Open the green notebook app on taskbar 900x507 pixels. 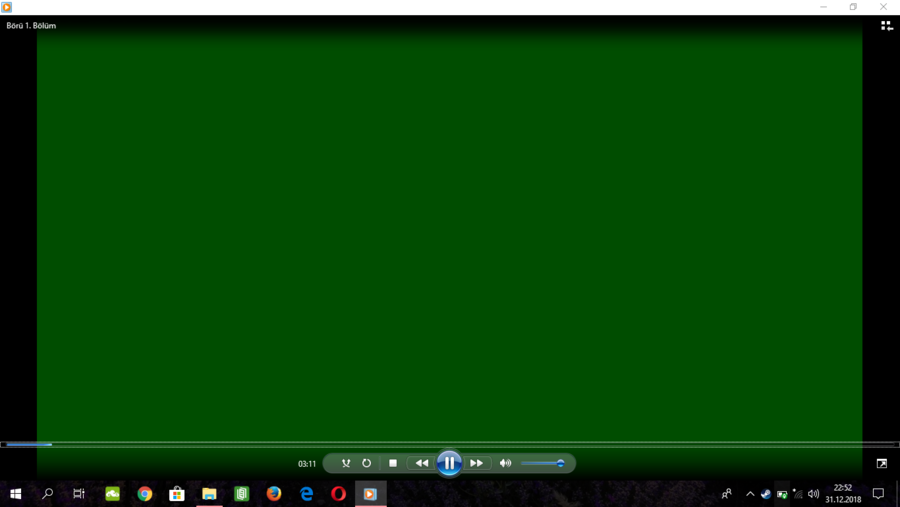pyautogui.click(x=241, y=494)
